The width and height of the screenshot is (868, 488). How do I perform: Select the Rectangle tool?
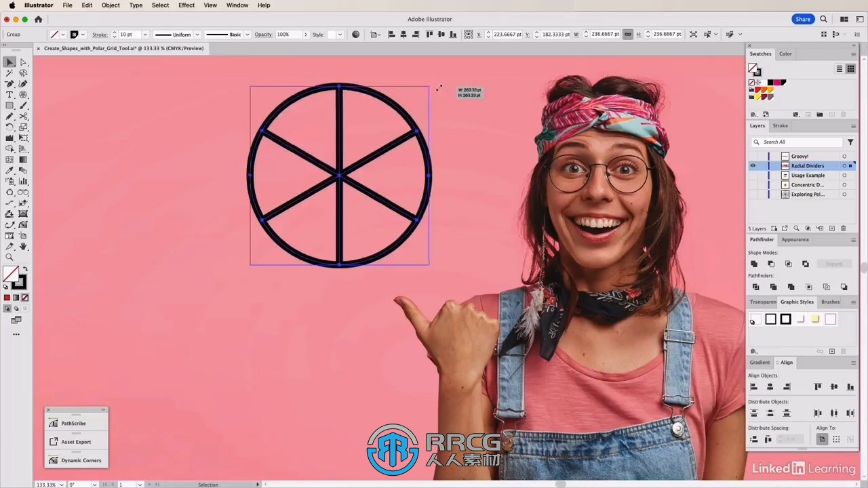pyautogui.click(x=9, y=106)
